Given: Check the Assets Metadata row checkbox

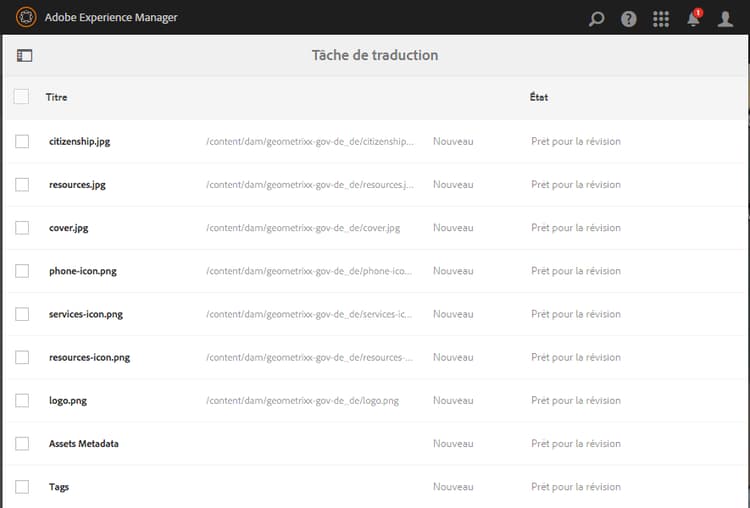Looking at the screenshot, I should [x=22, y=444].
